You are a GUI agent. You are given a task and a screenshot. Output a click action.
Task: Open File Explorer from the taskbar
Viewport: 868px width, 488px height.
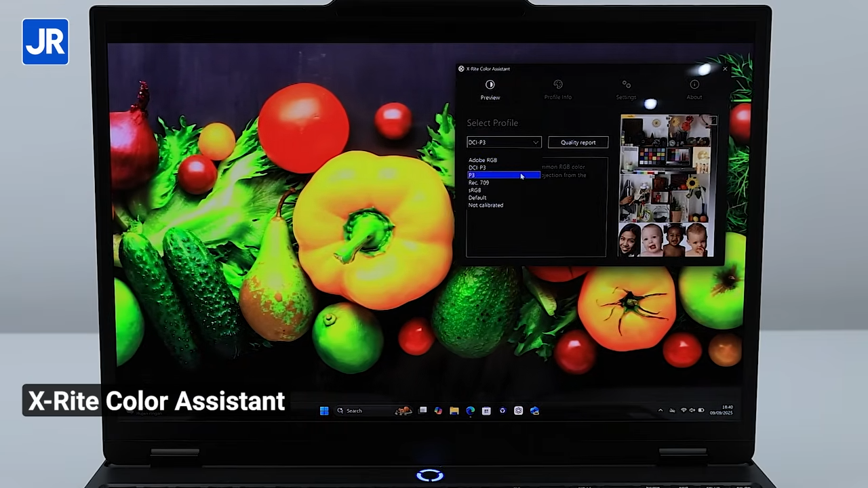(454, 410)
